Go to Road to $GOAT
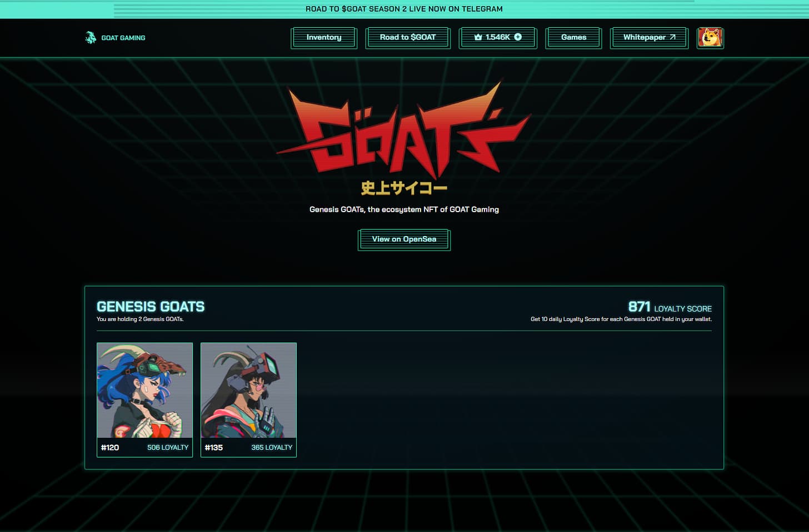This screenshot has height=532, width=809. point(408,38)
